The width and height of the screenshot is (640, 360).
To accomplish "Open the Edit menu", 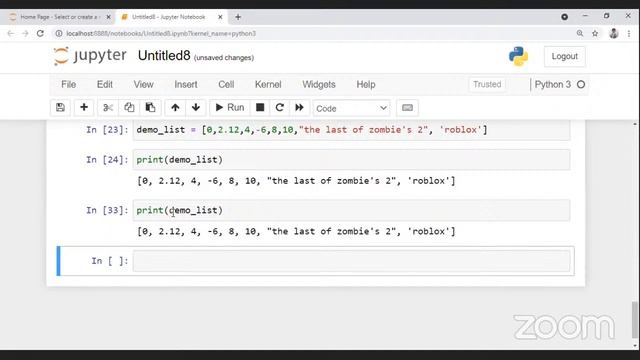I will tap(104, 84).
